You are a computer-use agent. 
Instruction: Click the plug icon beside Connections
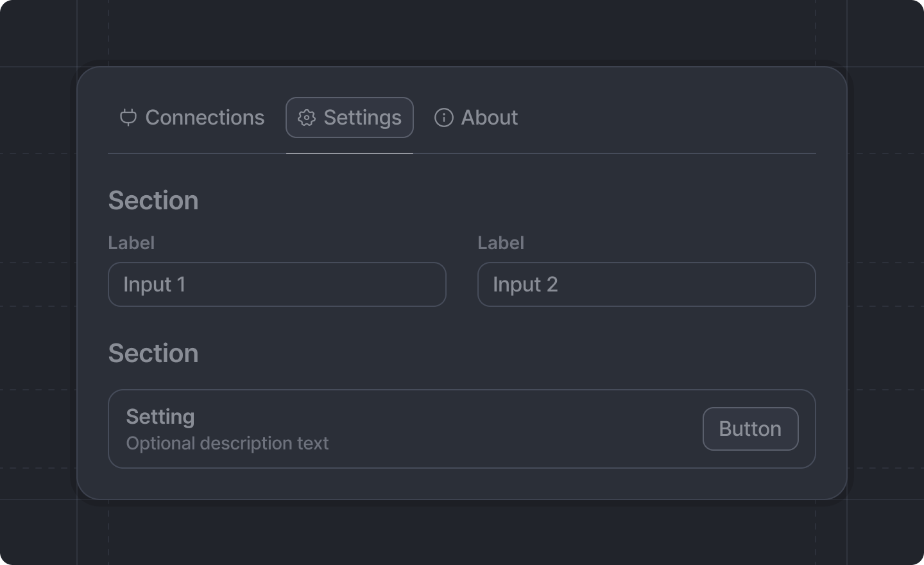[x=128, y=117]
